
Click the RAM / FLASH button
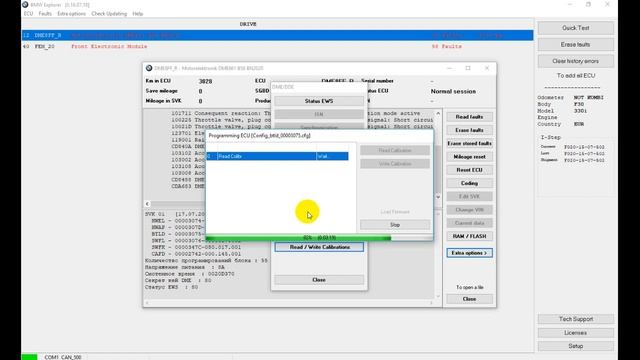[x=469, y=236]
